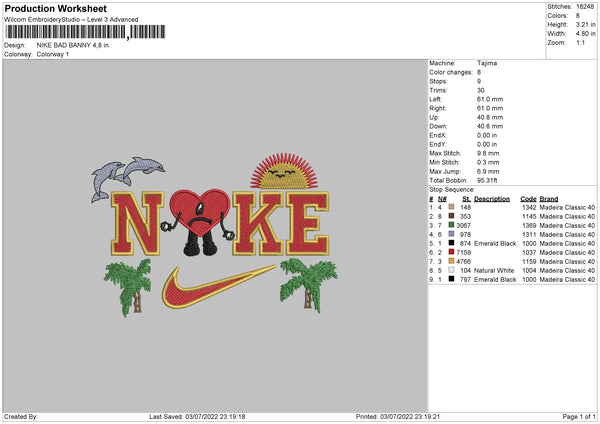Click thread code '1004' in the stop list
600x424 pixels.
coord(529,271)
